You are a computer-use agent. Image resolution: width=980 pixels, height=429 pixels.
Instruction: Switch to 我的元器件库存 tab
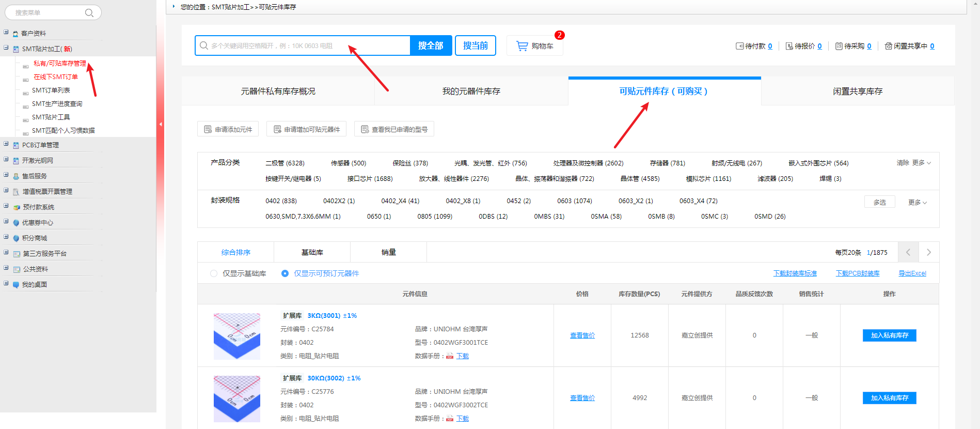point(471,91)
